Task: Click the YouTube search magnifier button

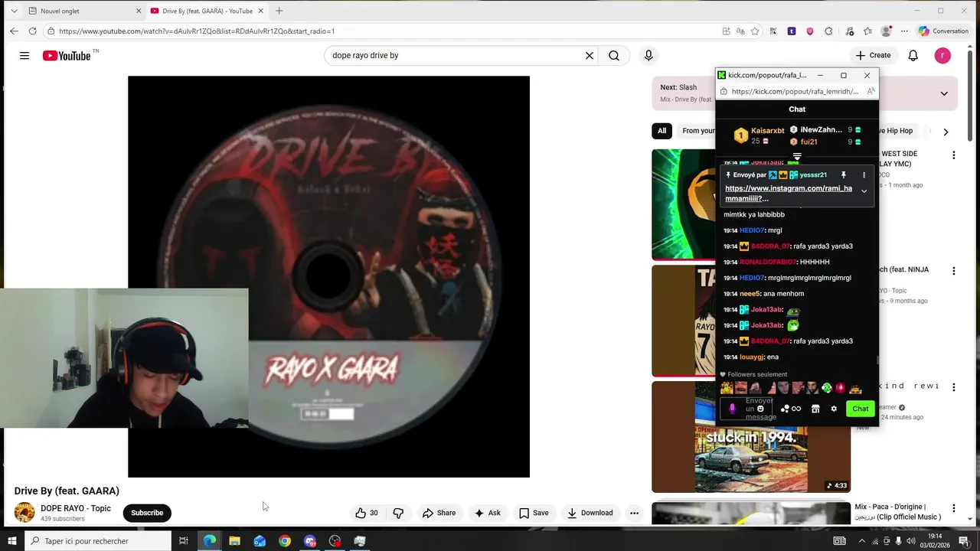Action: point(614,56)
